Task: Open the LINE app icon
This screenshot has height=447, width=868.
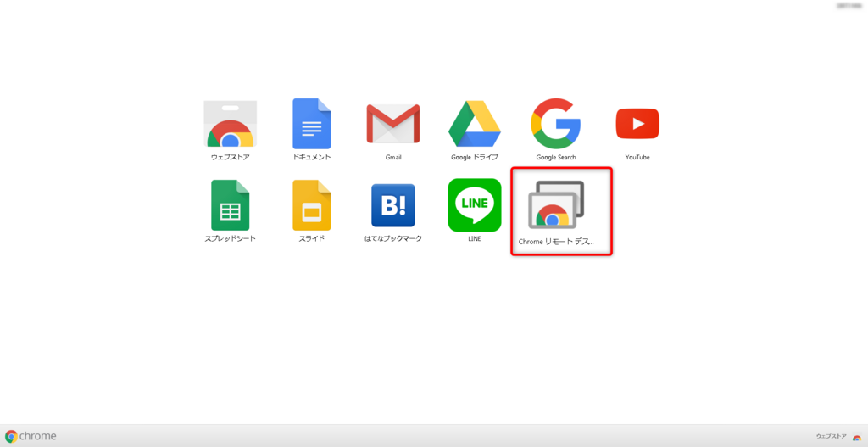Action: [475, 205]
